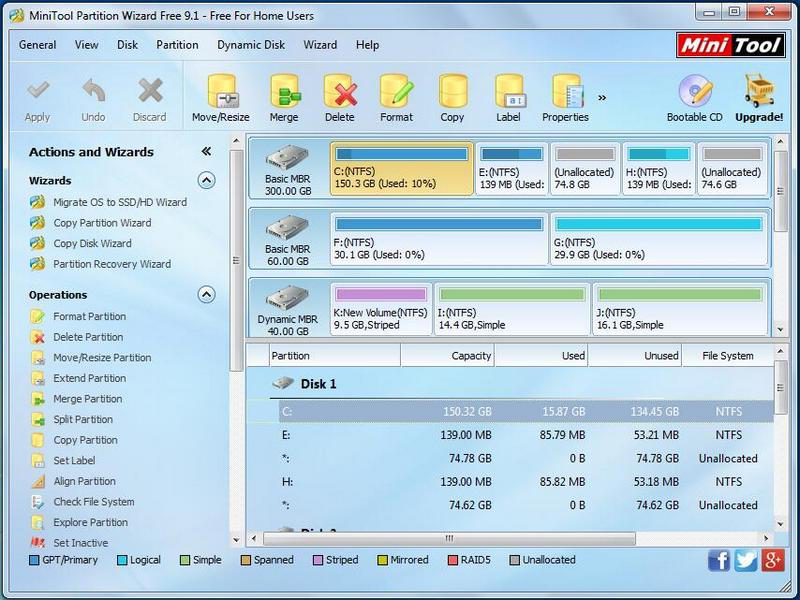Launch Partition Recovery Wizard
The width and height of the screenshot is (800, 600).
tap(101, 264)
